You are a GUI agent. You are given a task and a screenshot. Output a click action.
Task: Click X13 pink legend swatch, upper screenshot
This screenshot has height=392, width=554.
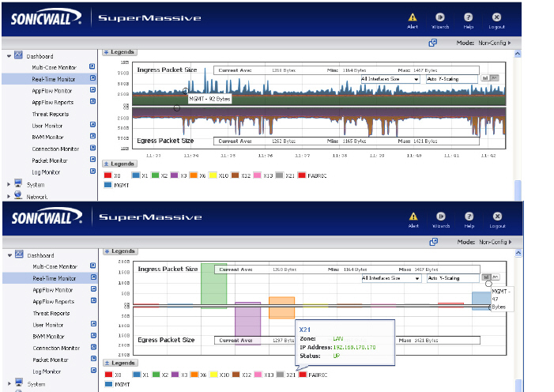tap(257, 175)
